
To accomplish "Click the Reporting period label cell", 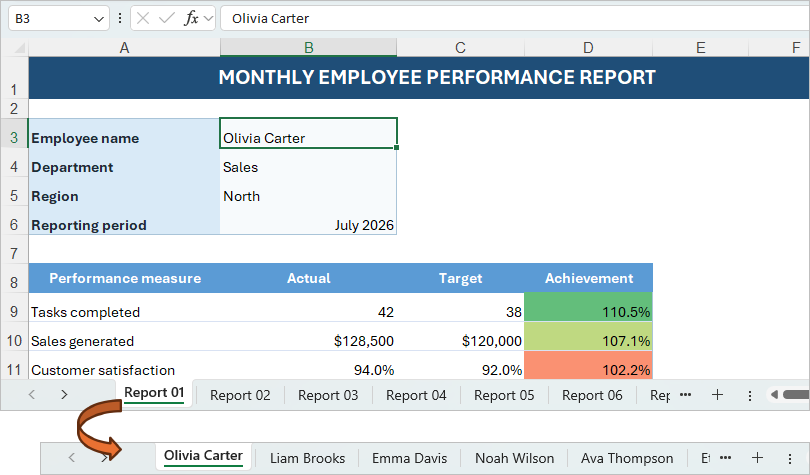I will (124, 220).
